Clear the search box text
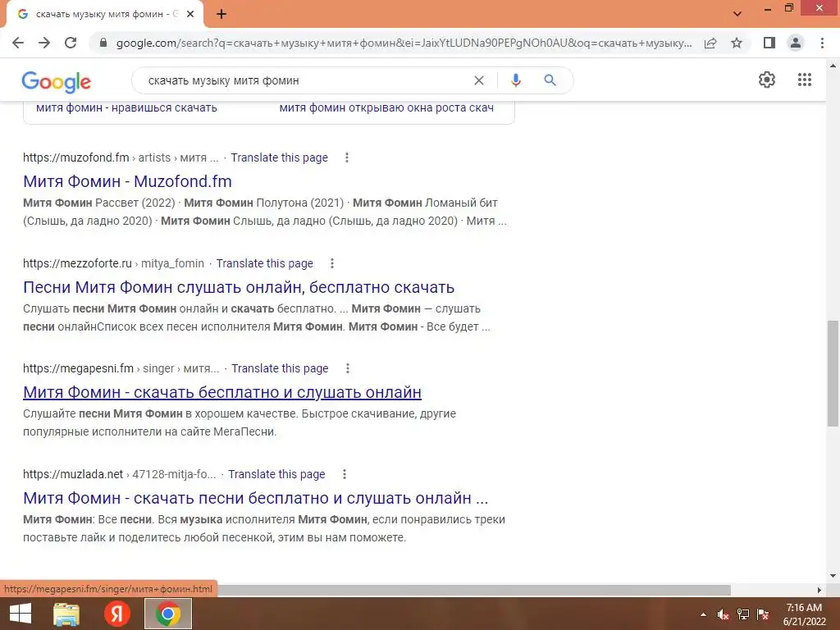Screen dimensions: 840x630 tap(479, 80)
